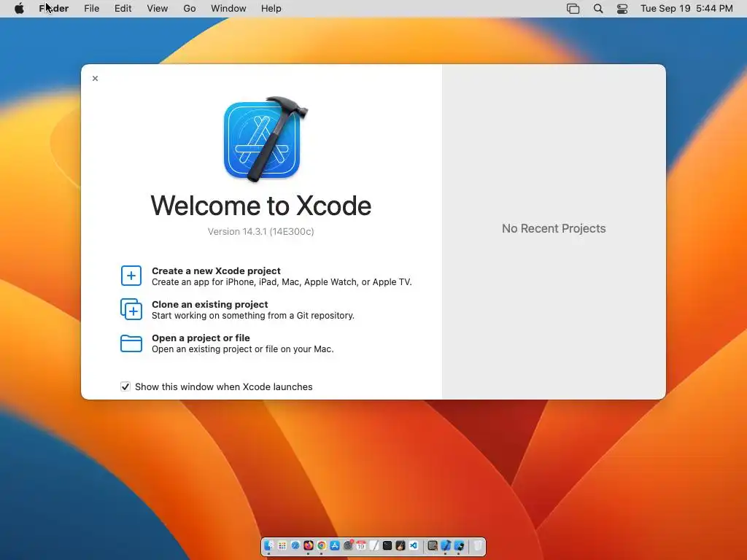The height and width of the screenshot is (560, 747).
Task: Open TextEdit from the Dock
Action: click(x=374, y=545)
